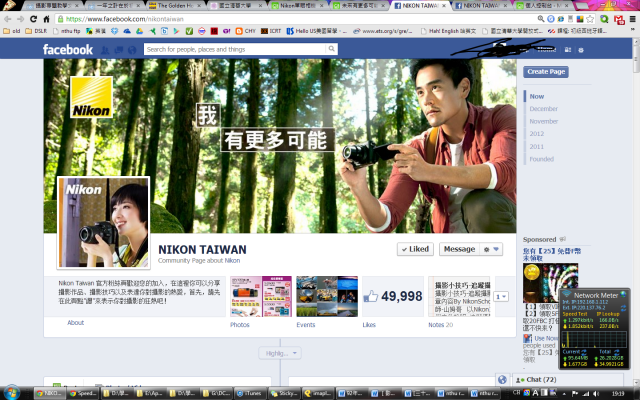The width and height of the screenshot is (640, 400).
Task: Switch to the second NIKON TAIWAN tab
Action: pyautogui.click(x=482, y=6)
